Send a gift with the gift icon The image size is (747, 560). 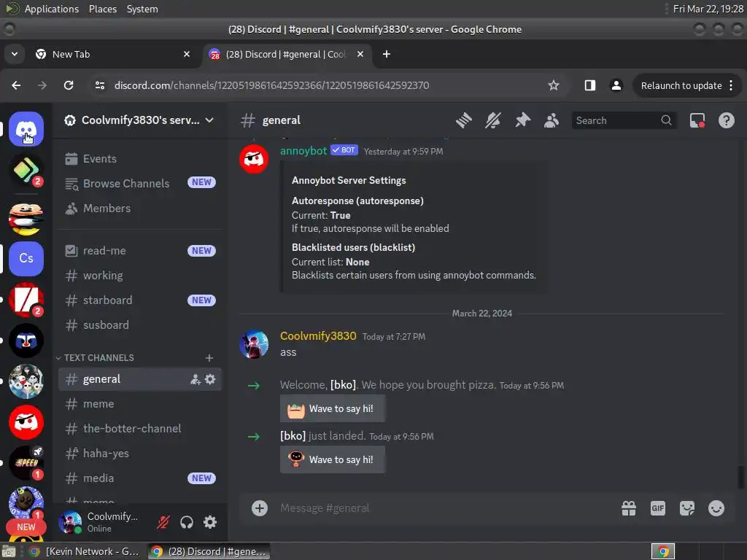(629, 508)
